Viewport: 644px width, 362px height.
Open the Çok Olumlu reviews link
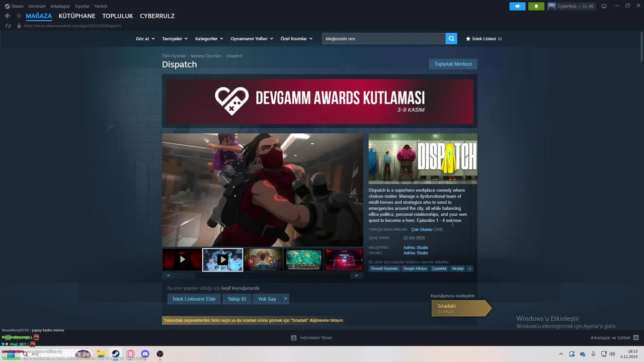pyautogui.click(x=422, y=229)
